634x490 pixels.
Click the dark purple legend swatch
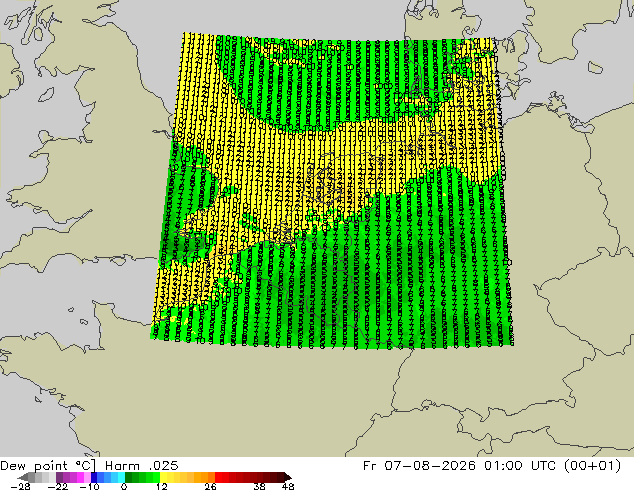(x=59, y=477)
